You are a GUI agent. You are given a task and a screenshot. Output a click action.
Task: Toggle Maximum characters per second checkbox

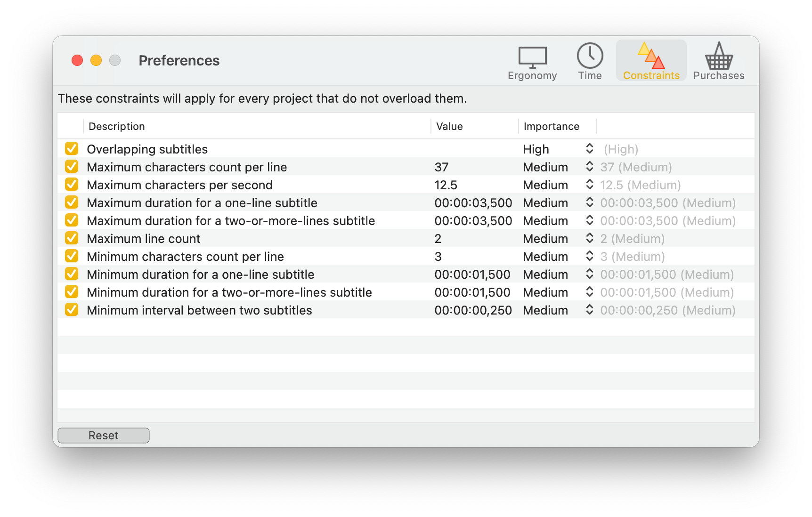tap(72, 185)
